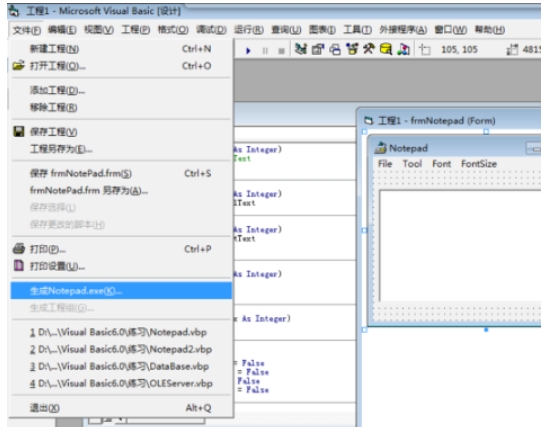Open the 文件(F) menu
The width and height of the screenshot is (550, 427).
coord(27,30)
